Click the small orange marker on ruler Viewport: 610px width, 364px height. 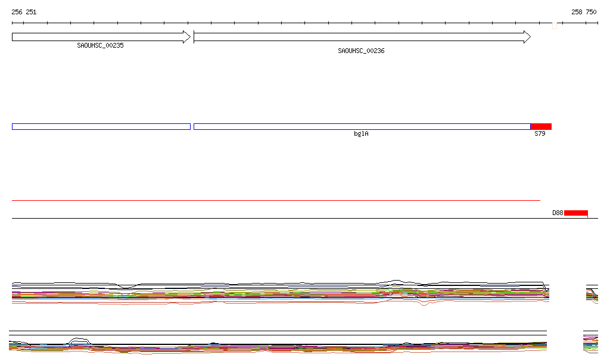[555, 26]
